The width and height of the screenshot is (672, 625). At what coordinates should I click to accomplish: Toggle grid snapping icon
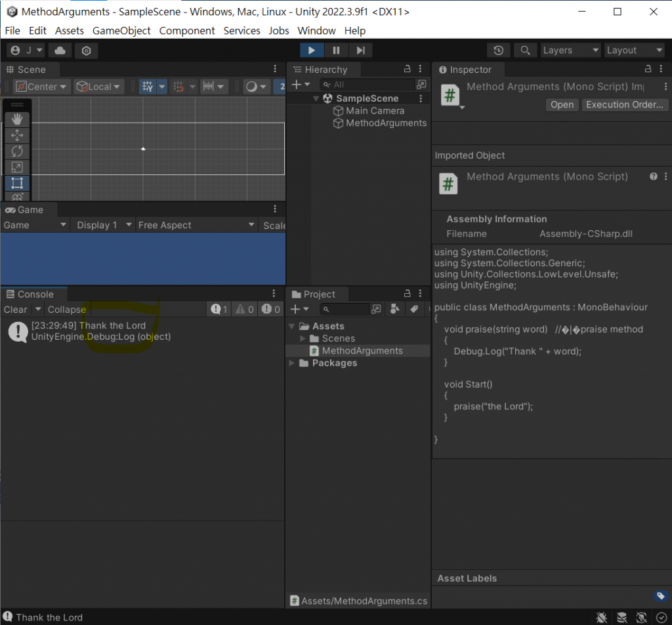(178, 87)
